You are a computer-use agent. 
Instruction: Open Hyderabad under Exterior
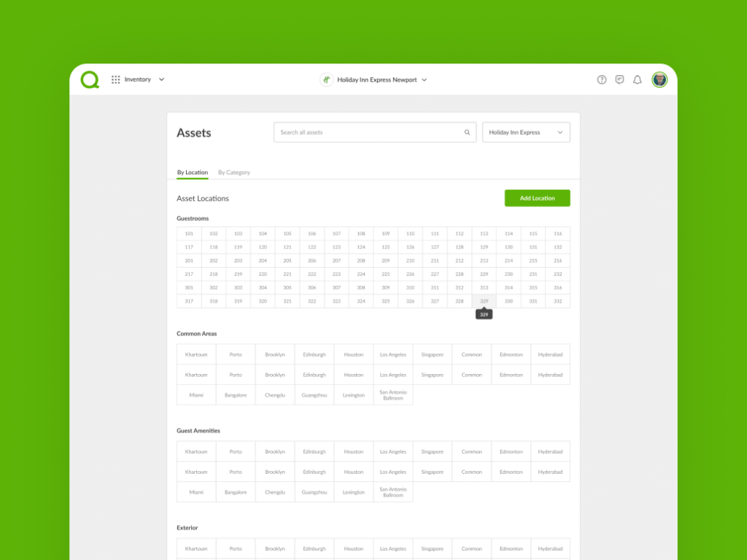click(x=550, y=548)
